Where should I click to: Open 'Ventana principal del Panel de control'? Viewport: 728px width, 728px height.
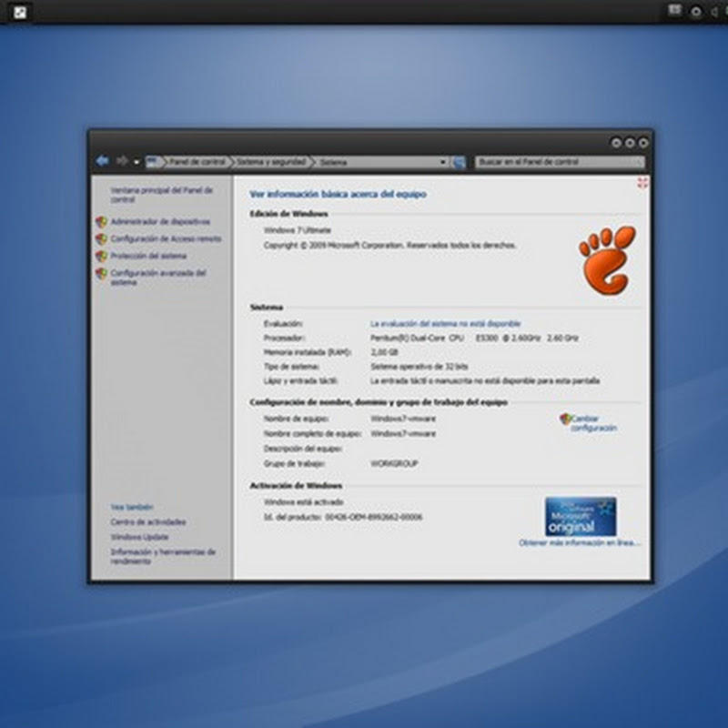point(161,194)
